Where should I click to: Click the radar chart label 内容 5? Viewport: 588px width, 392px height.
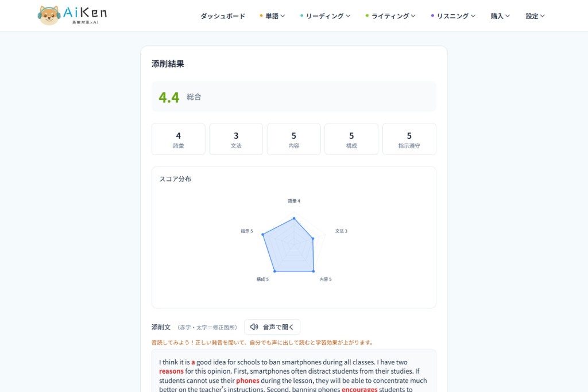(326, 279)
